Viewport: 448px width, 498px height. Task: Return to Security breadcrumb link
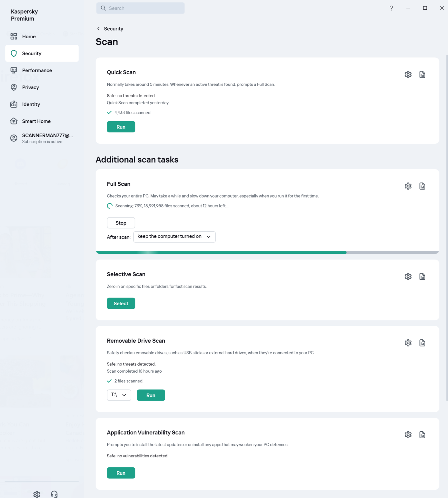tap(114, 29)
